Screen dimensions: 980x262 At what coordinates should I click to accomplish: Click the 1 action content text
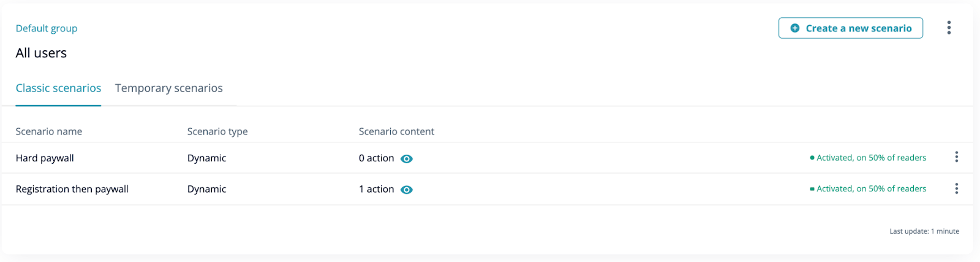point(376,189)
